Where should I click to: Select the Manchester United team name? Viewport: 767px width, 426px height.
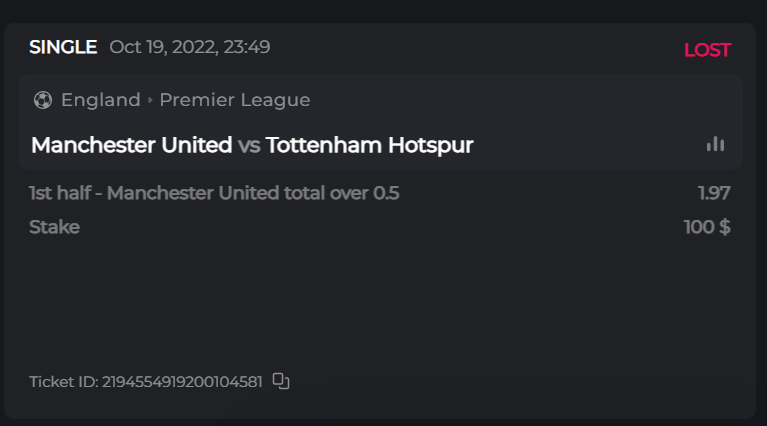(131, 145)
